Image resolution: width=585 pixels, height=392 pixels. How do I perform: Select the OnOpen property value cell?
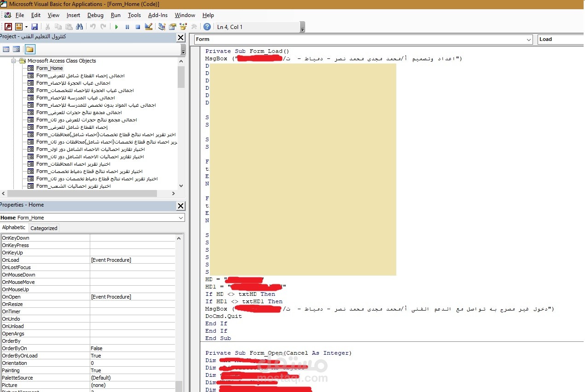pos(133,297)
